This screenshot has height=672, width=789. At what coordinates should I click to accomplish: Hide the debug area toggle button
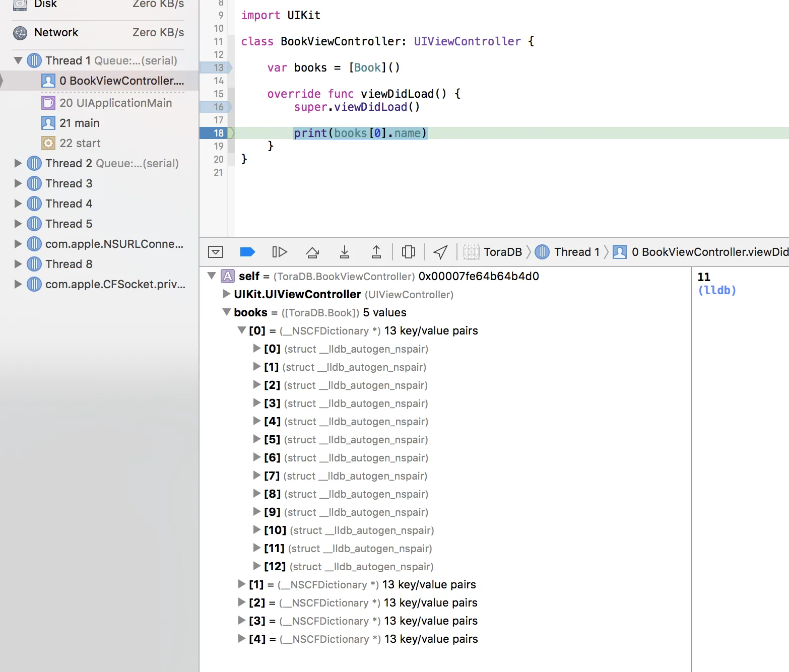click(x=216, y=252)
